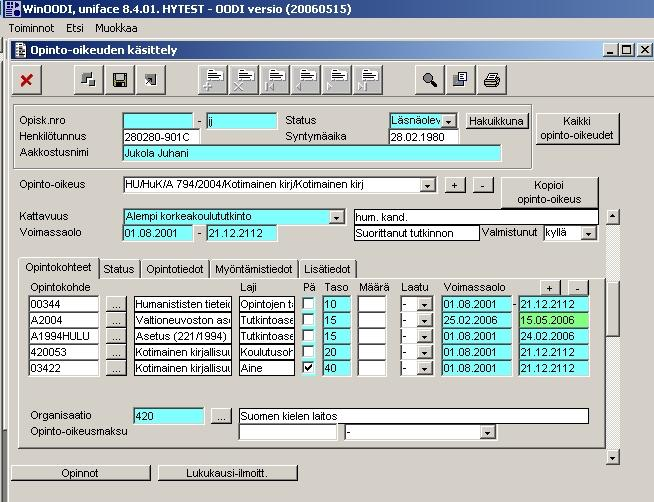
Task: Click the WinOODI application title icon
Action: coord(13,8)
